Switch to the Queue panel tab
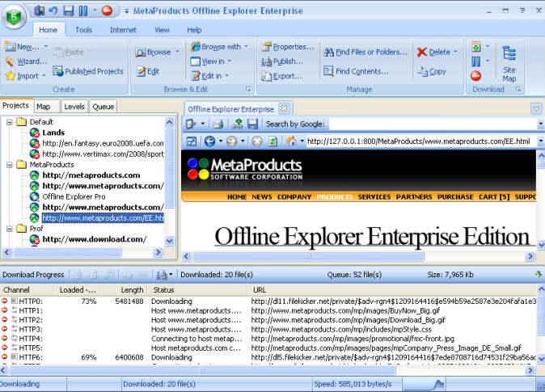 103,106
